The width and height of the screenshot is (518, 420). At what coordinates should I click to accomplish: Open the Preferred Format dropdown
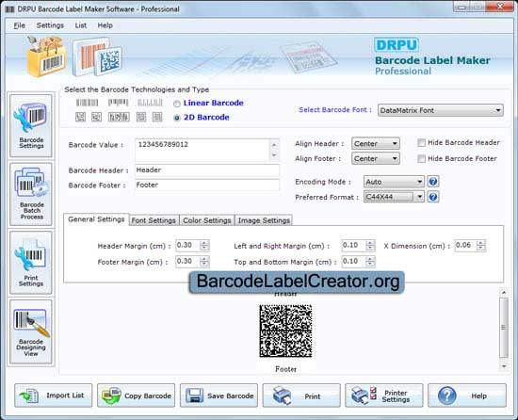(x=394, y=197)
